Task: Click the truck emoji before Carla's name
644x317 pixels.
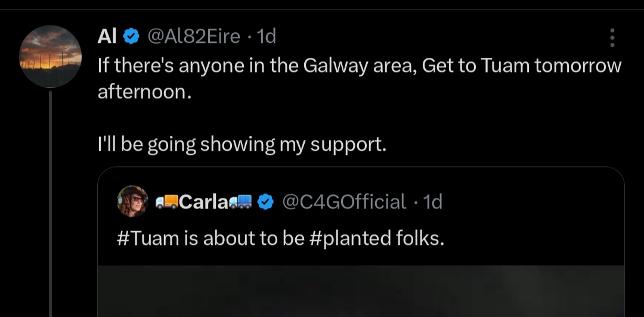Action: pyautogui.click(x=166, y=203)
